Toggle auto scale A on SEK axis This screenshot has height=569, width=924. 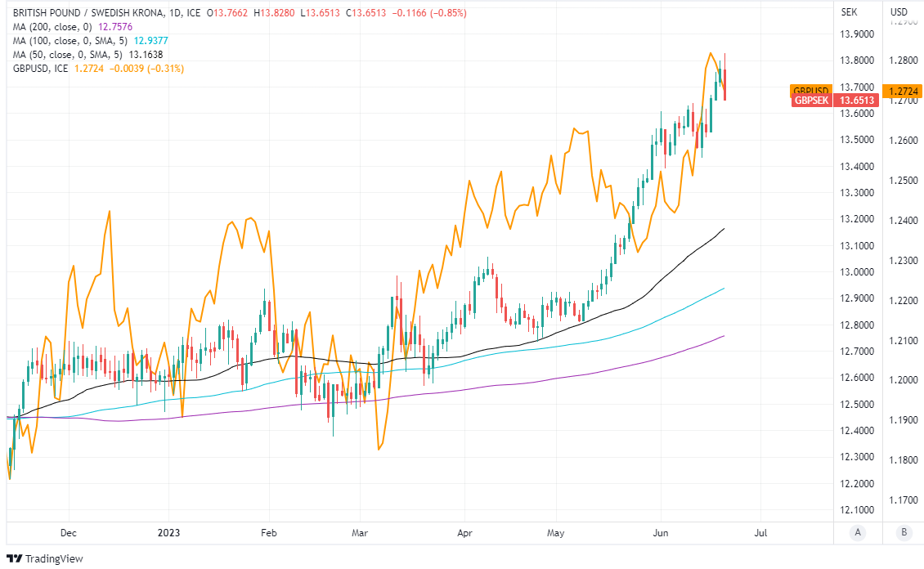tap(858, 532)
